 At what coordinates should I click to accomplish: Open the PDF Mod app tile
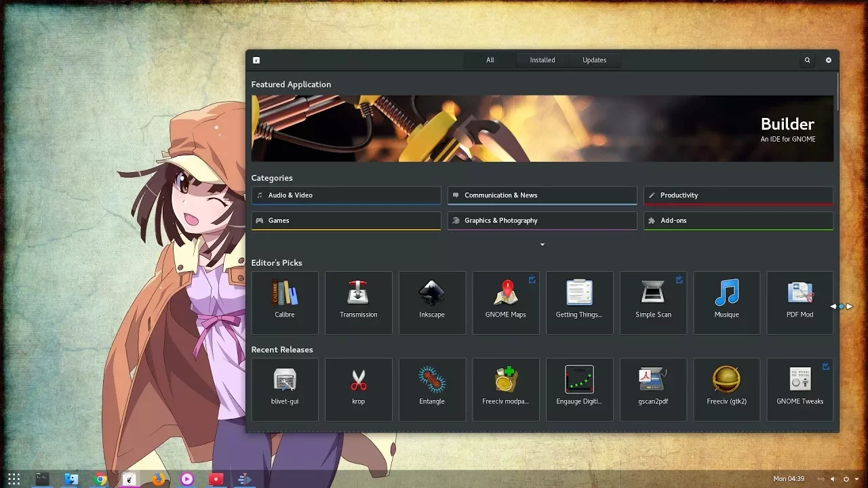[x=800, y=303]
